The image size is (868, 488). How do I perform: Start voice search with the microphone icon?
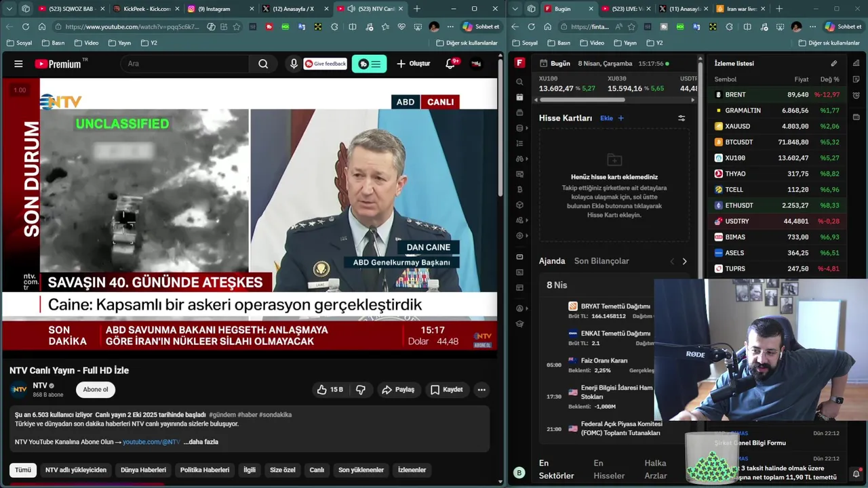pyautogui.click(x=294, y=64)
